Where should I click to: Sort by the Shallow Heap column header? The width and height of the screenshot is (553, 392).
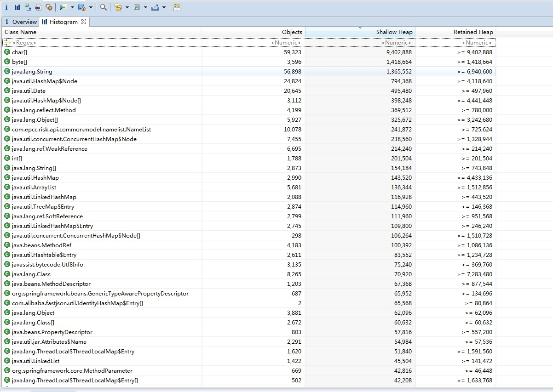point(360,32)
